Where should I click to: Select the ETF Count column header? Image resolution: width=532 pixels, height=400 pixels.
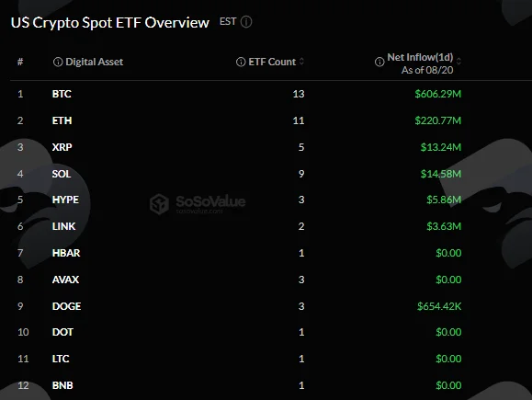point(272,62)
